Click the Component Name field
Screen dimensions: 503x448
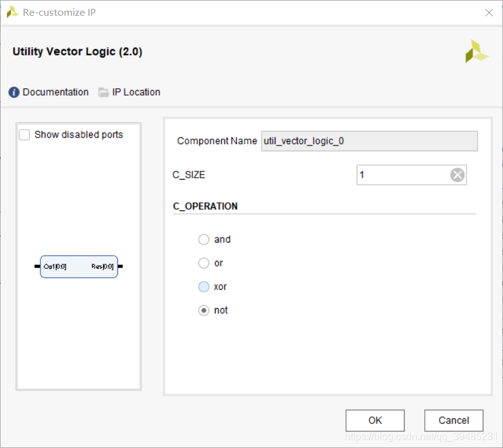click(x=369, y=141)
